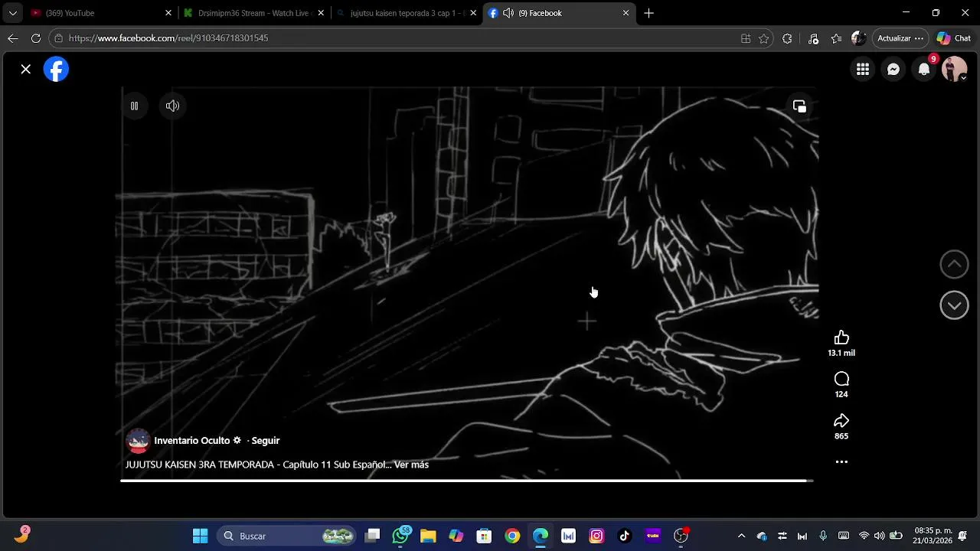Image resolution: width=980 pixels, height=551 pixels.
Task: View site information icon in address bar
Action: click(58, 38)
